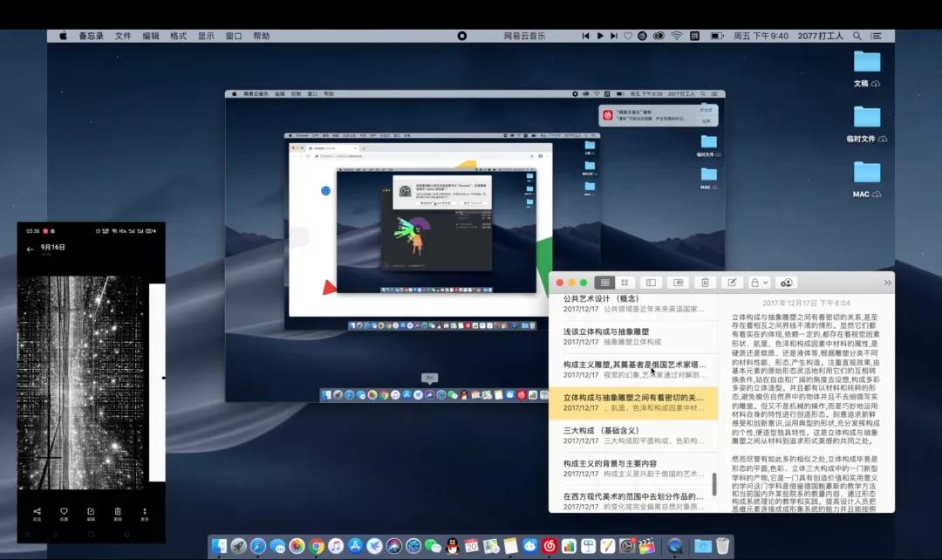Open the 帮助 menu
942x560 pixels.
(x=262, y=36)
